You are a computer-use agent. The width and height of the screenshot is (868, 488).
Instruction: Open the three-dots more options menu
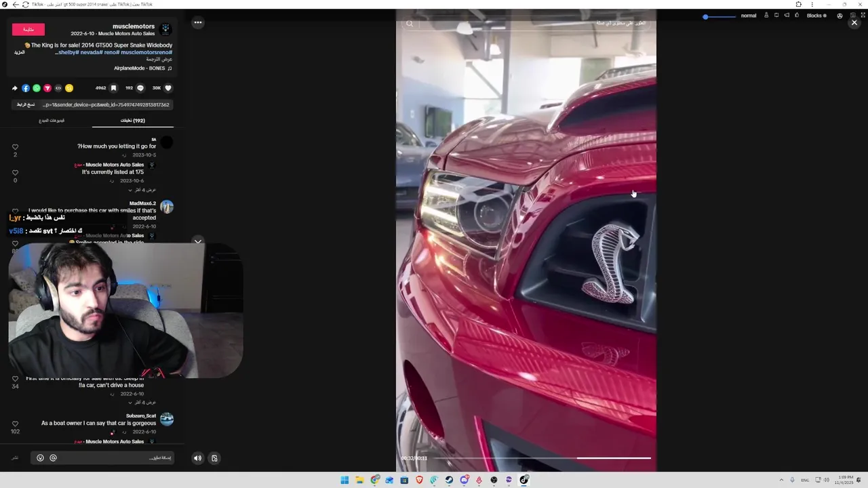pos(198,22)
